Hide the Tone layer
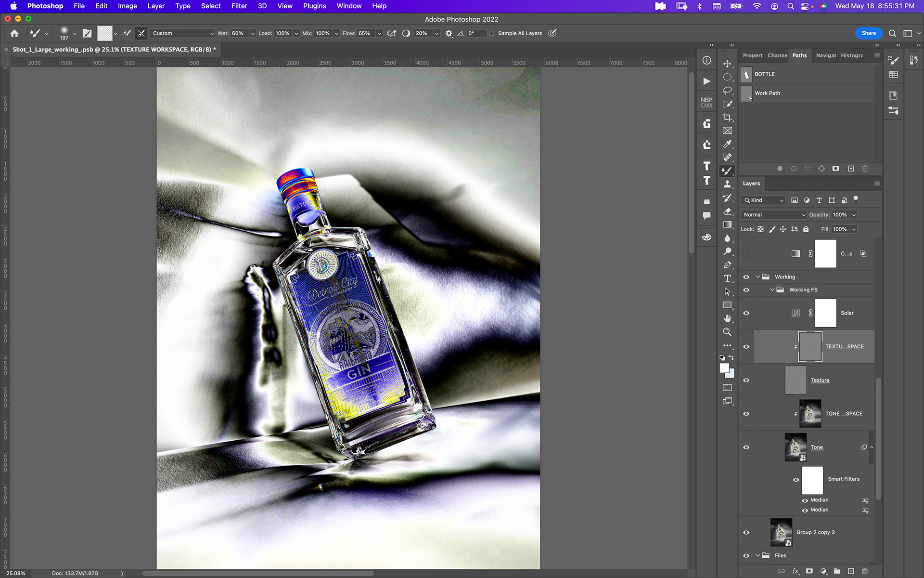The height and width of the screenshot is (578, 924). tap(746, 447)
